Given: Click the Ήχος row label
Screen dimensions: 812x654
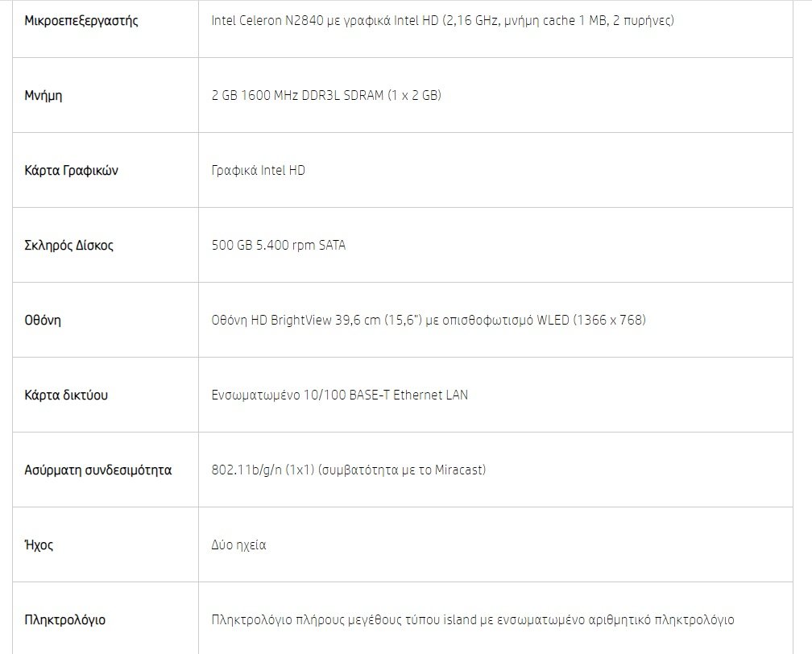Looking at the screenshot, I should [39, 544].
